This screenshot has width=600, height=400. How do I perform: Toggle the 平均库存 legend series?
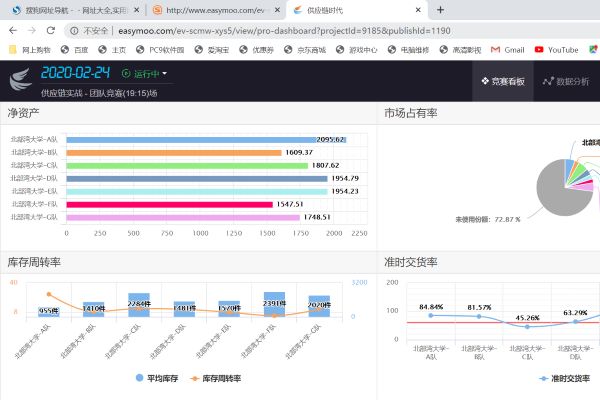159,378
